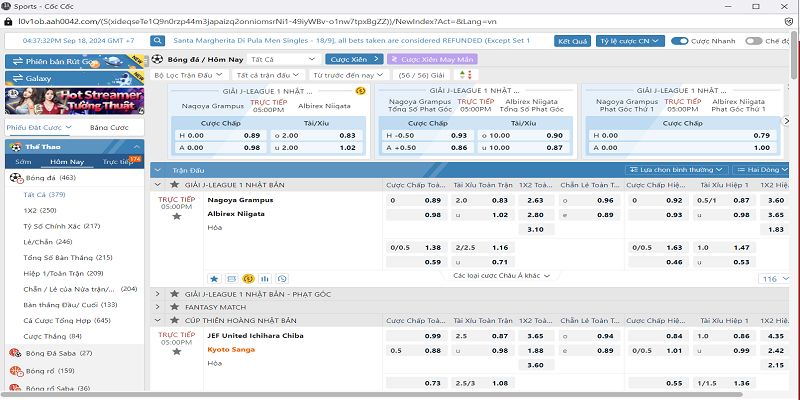The image size is (800, 400).
Task: Click the search magnifier icon
Action: [x=158, y=41]
